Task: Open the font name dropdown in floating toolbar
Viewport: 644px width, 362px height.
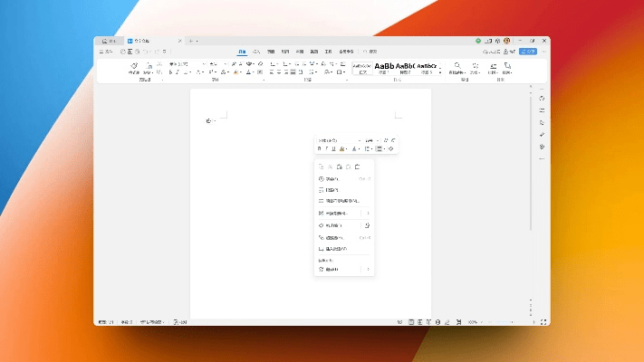Action: pos(335,140)
